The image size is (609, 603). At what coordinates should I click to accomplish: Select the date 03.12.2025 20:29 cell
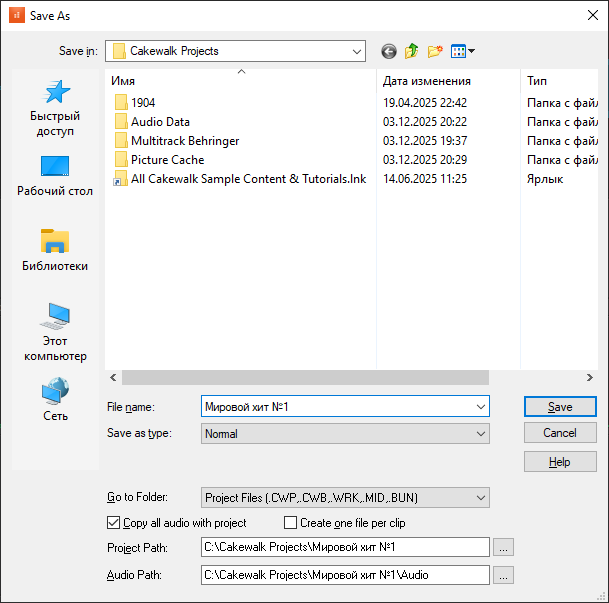coord(425,160)
